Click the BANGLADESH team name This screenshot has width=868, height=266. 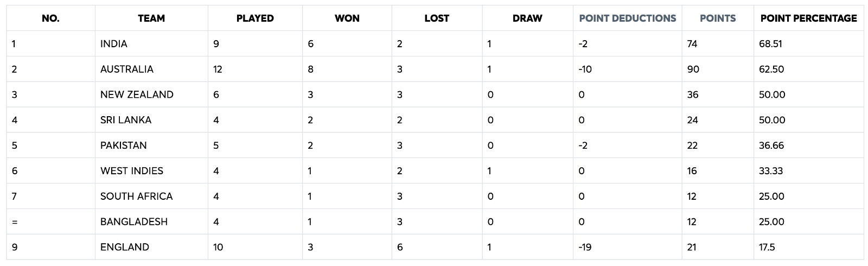[134, 221]
